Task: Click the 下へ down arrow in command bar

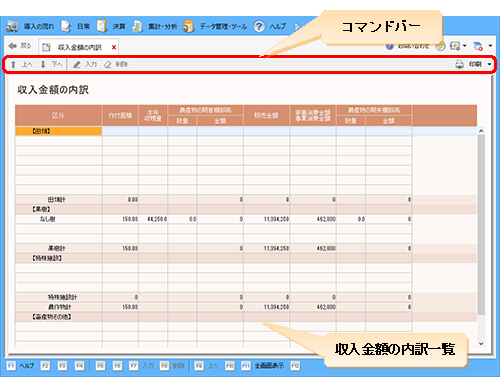Action: (x=43, y=64)
